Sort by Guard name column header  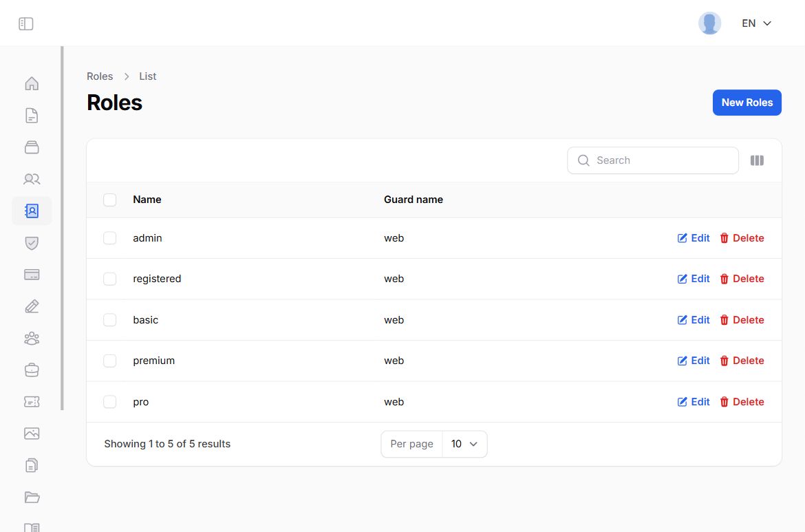point(414,200)
